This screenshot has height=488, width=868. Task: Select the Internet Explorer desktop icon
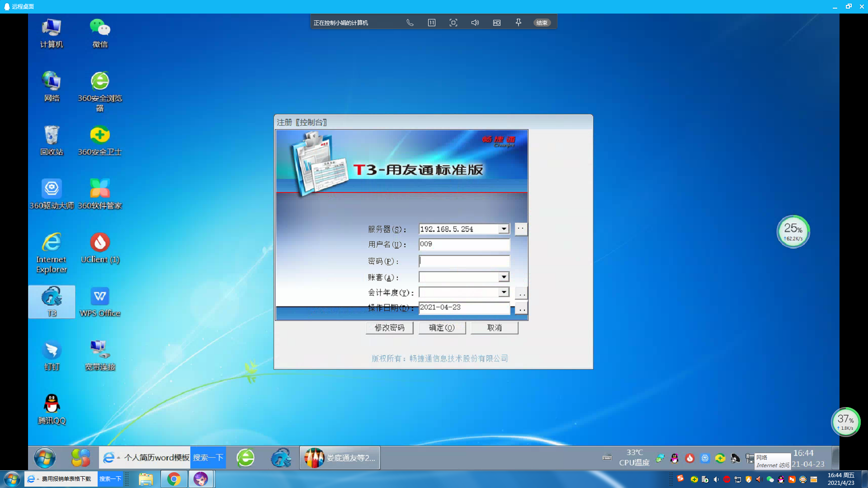(x=52, y=253)
